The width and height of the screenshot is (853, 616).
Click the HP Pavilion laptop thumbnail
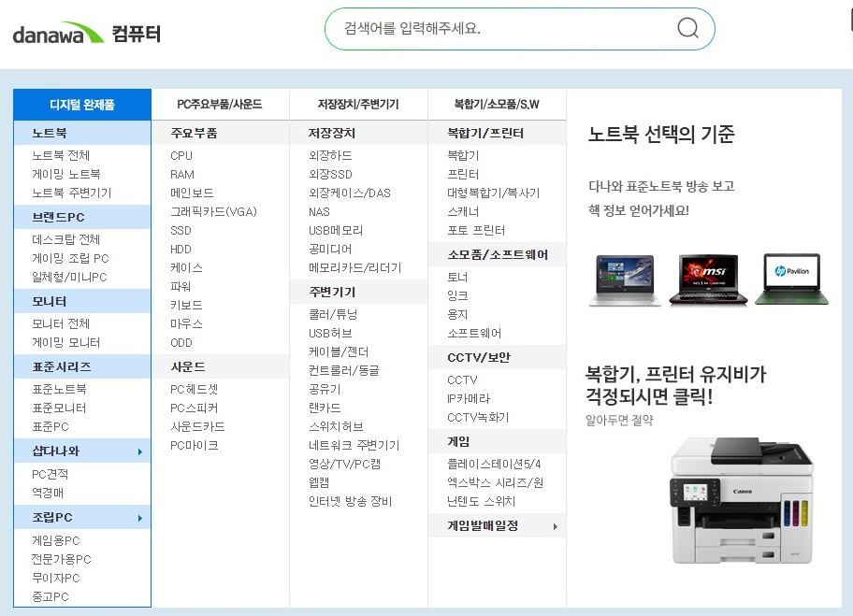coord(791,279)
